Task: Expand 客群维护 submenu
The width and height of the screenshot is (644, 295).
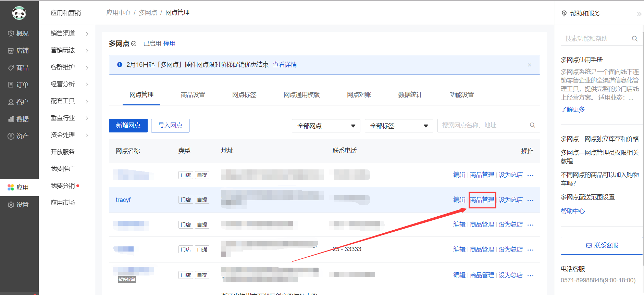Action: (87, 67)
